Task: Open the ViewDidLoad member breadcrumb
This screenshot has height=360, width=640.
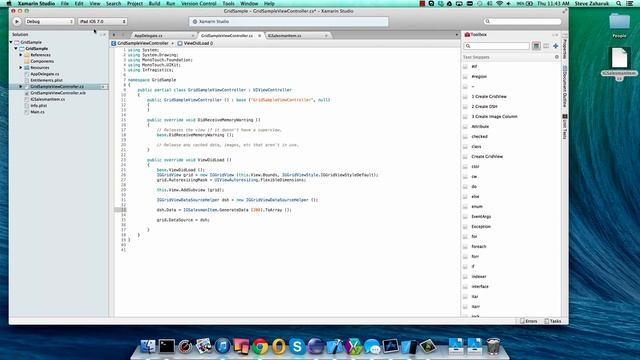Action: [195, 43]
